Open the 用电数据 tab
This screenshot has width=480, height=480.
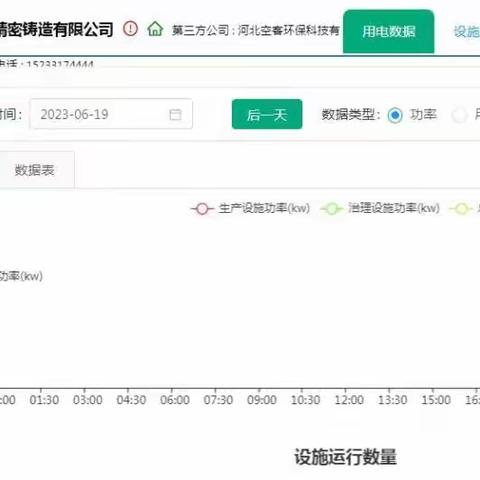(389, 32)
